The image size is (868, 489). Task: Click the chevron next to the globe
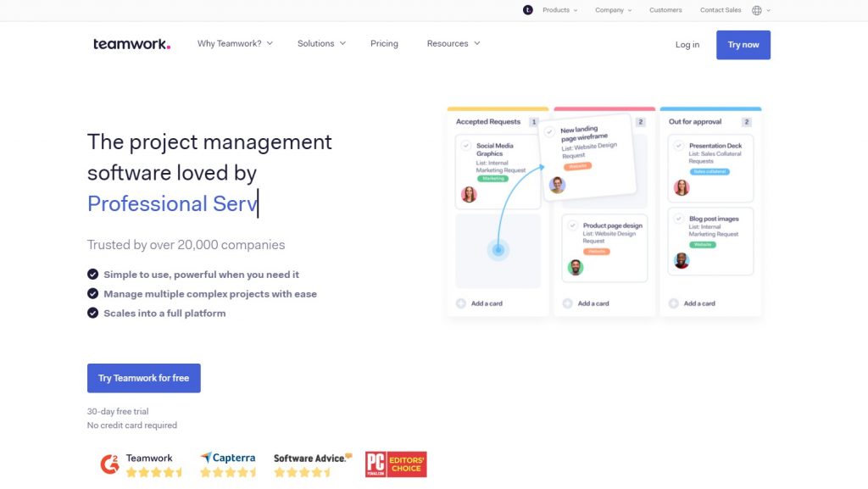coord(768,10)
